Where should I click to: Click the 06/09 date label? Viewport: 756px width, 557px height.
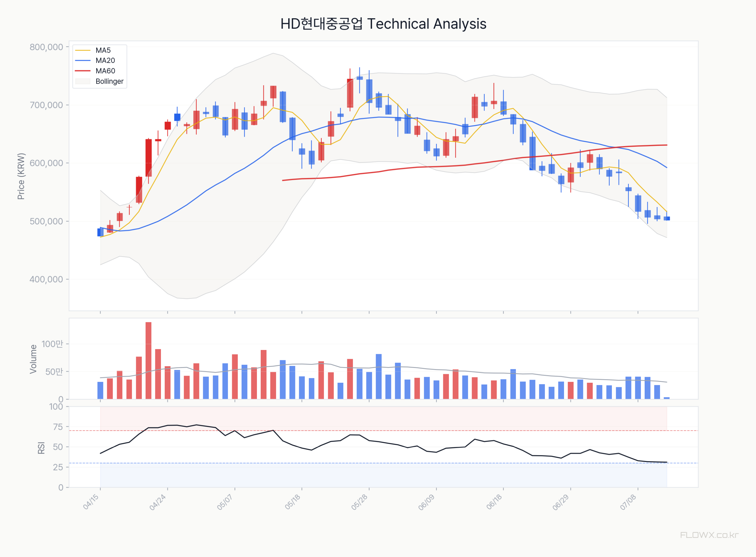(x=427, y=502)
